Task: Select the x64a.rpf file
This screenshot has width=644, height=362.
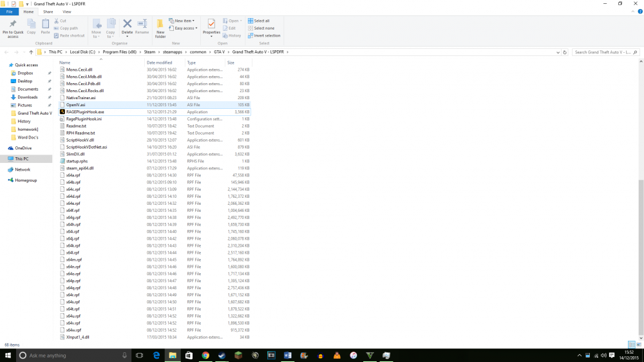Action: click(x=155, y=175)
